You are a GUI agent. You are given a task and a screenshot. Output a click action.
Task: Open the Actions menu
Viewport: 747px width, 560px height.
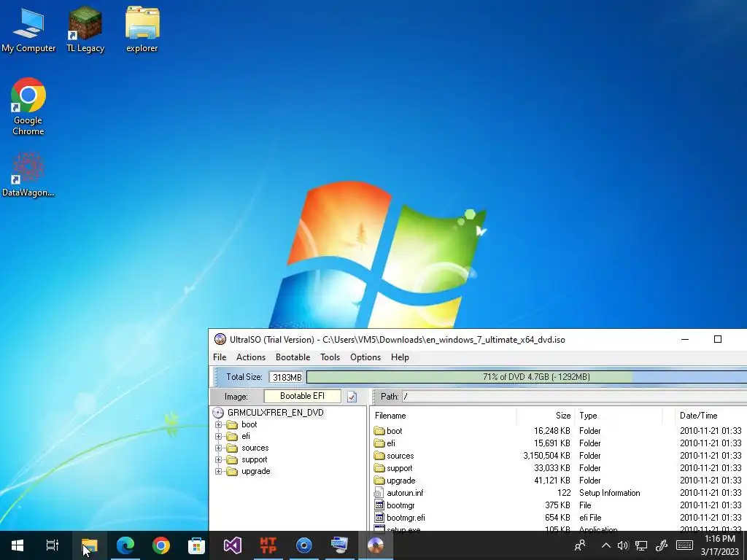pos(251,357)
